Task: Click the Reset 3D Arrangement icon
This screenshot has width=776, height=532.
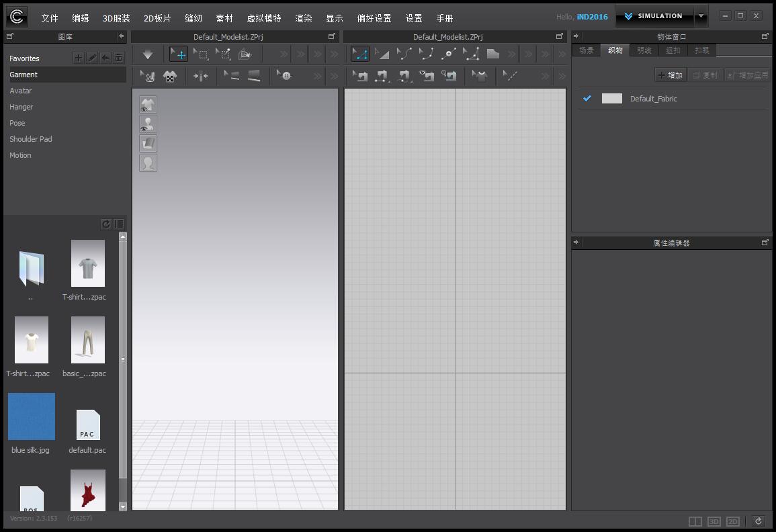Action: [x=201, y=76]
